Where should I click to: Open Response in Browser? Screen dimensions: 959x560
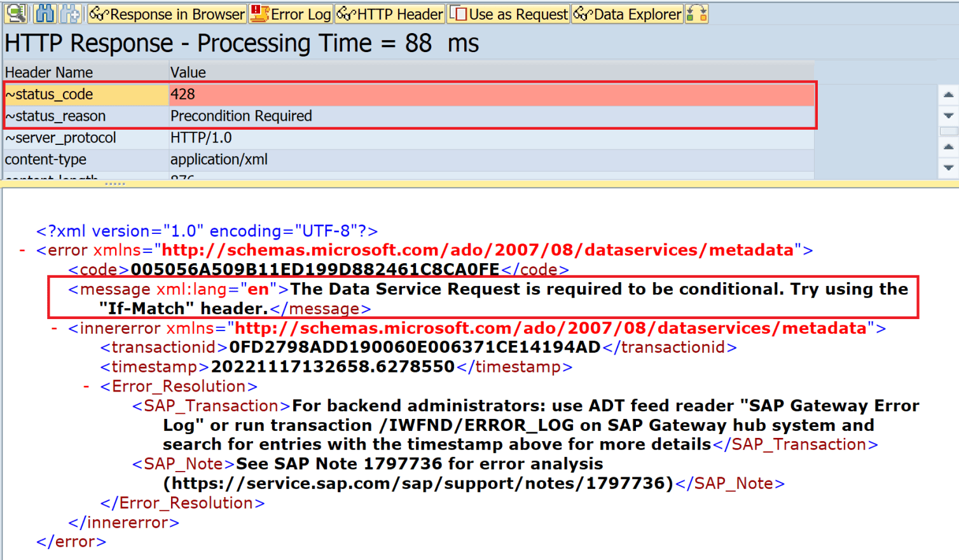pyautogui.click(x=167, y=14)
